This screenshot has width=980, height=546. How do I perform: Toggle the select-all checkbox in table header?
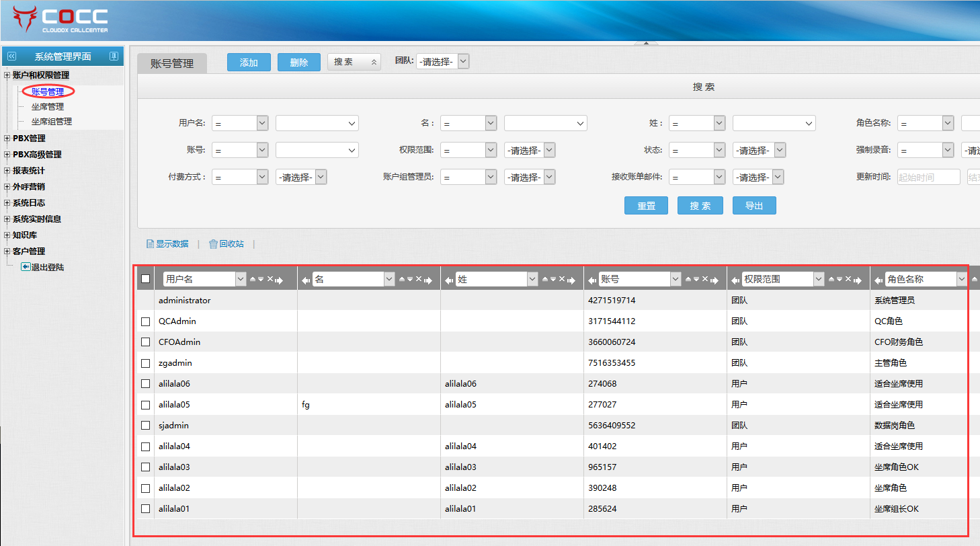pyautogui.click(x=146, y=279)
